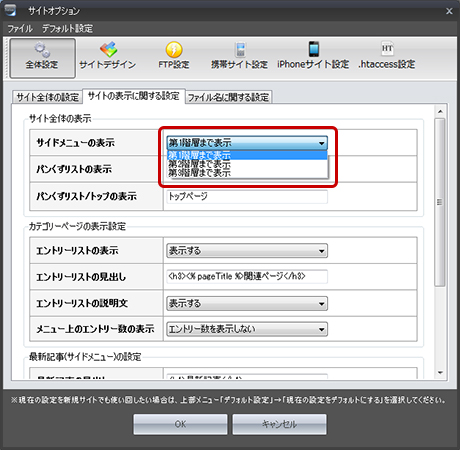The image size is (460, 450).
Task: Open the デフォルト設定 menu
Action: [x=67, y=28]
